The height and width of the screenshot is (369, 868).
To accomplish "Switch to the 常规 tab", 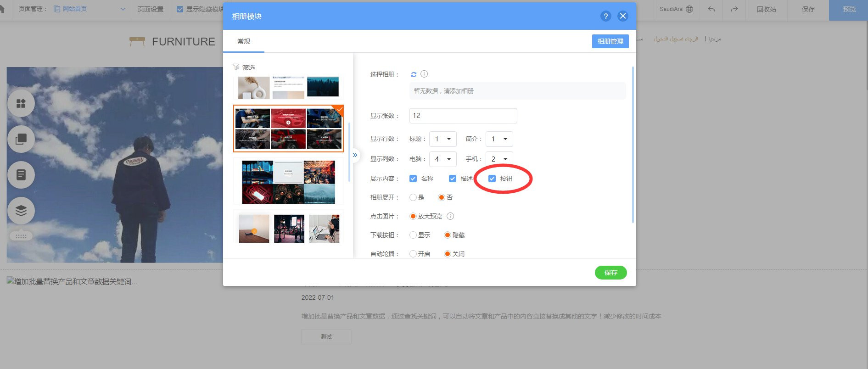I will coord(244,41).
